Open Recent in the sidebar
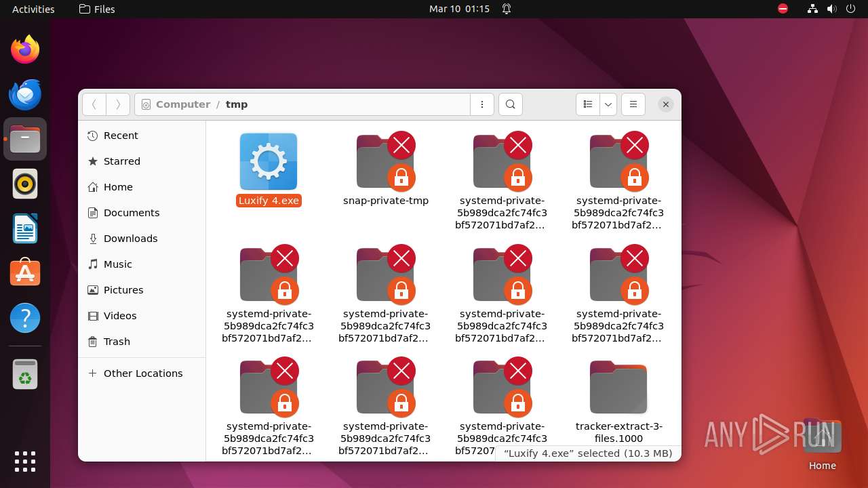Viewport: 868px width, 488px height. pyautogui.click(x=142, y=136)
